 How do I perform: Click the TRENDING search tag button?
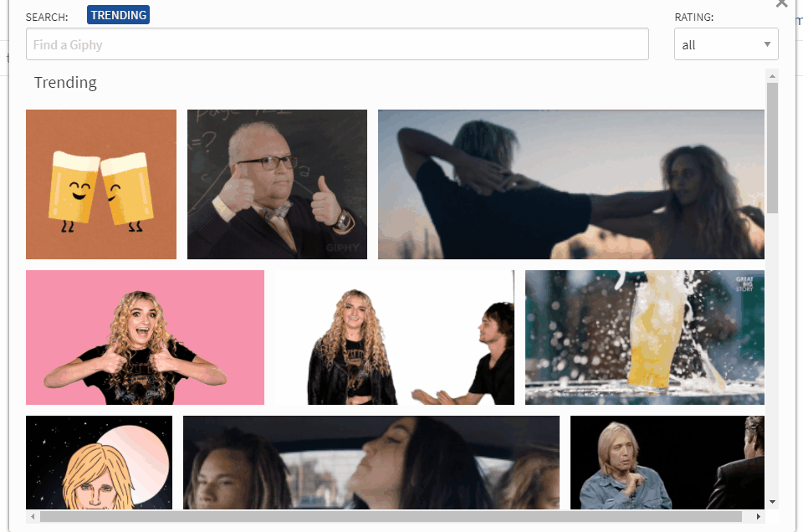click(118, 15)
